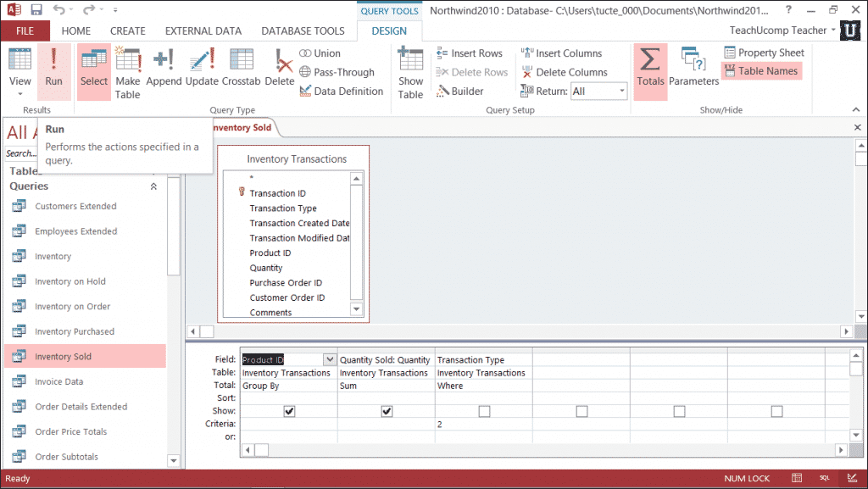Click Insert Columns in Query Setup

coord(561,53)
